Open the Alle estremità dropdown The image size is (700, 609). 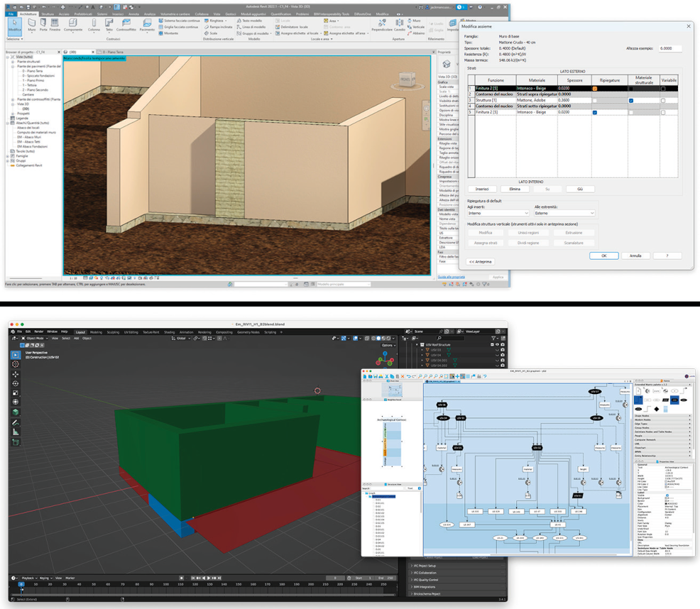point(564,213)
